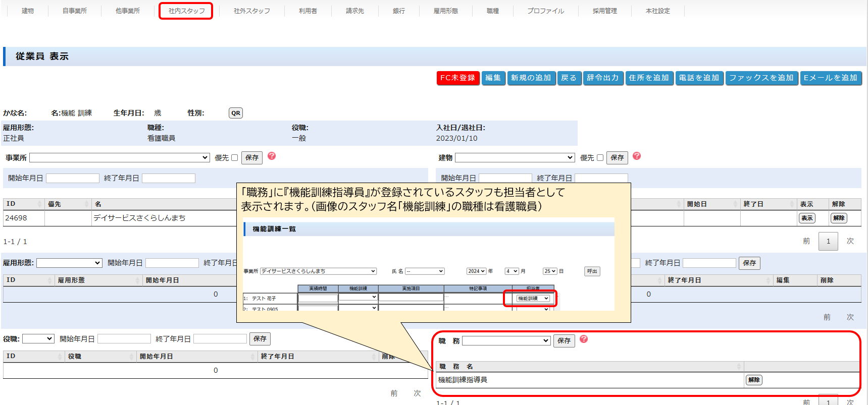Image resolution: width=868 pixels, height=405 pixels.
Task: Click help icon beside 事業所 save button
Action: [272, 156]
